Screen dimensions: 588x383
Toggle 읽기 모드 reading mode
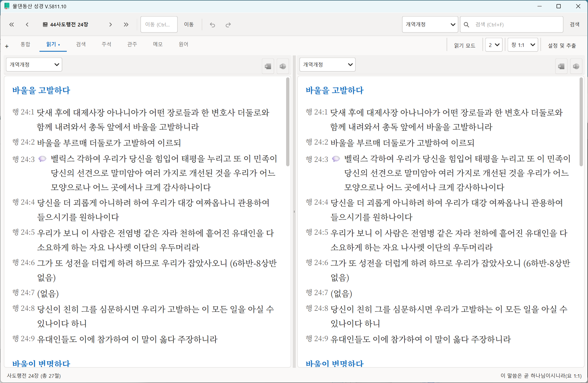(x=464, y=46)
